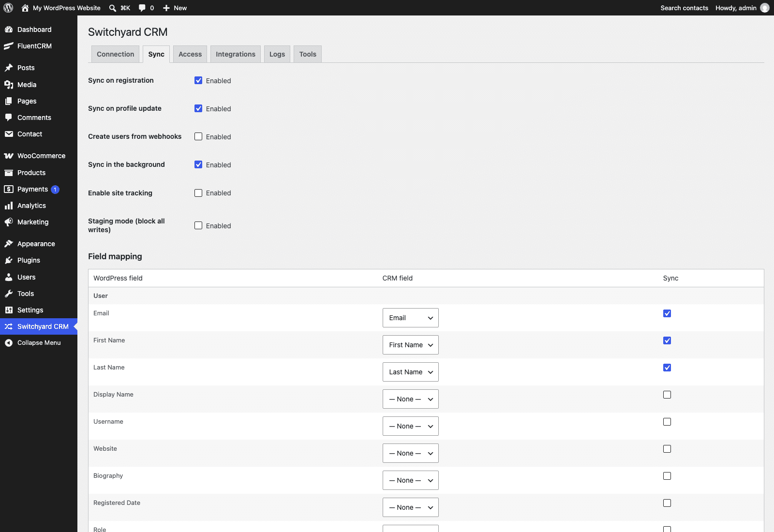774x532 pixels.
Task: Open the Email CRM field dropdown
Action: (410, 318)
